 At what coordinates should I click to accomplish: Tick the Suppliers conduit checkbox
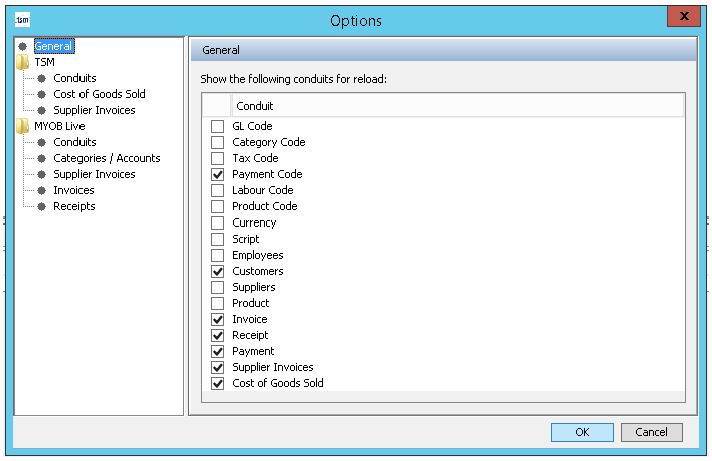coord(217,287)
